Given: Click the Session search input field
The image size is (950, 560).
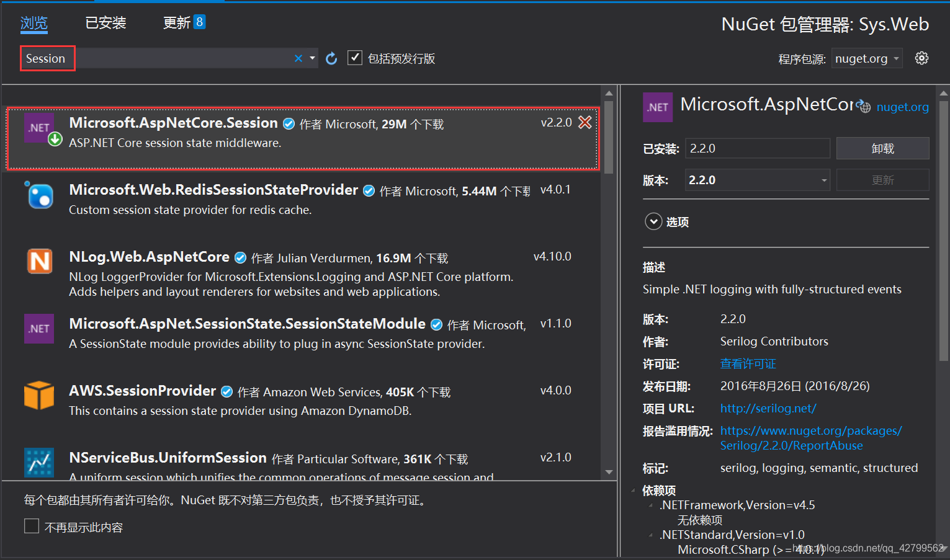Looking at the screenshot, I should coord(169,58).
